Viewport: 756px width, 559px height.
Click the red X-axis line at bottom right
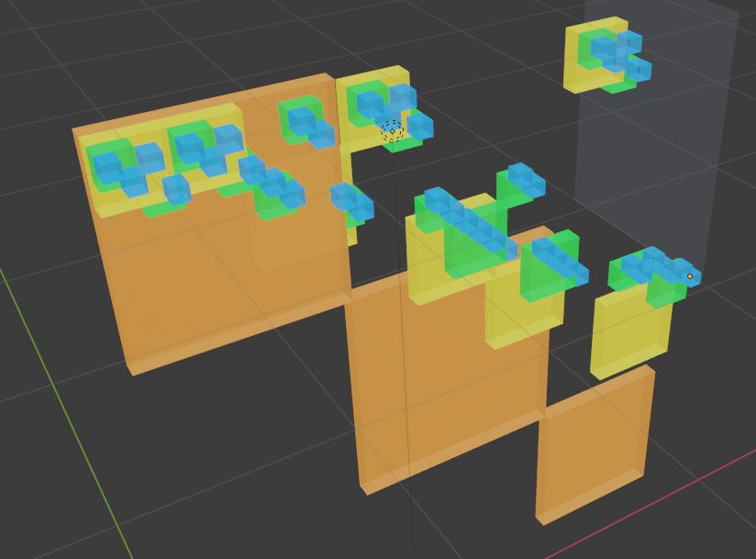coord(642,515)
